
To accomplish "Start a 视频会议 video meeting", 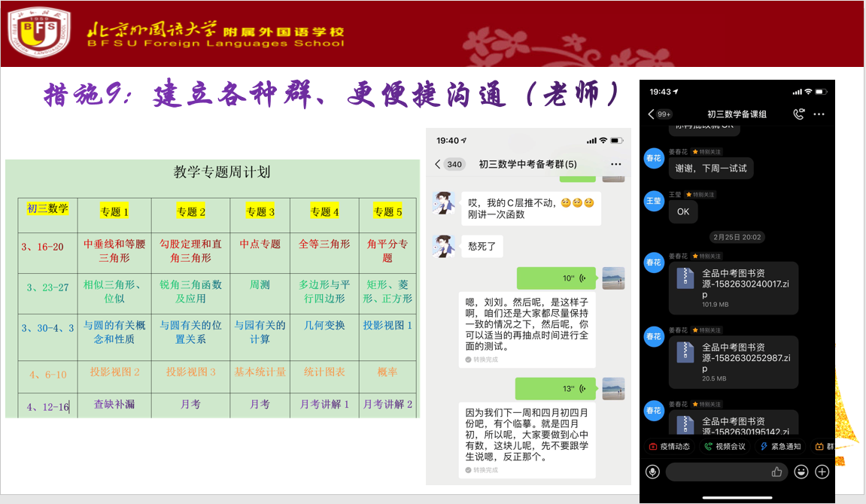I will point(725,446).
